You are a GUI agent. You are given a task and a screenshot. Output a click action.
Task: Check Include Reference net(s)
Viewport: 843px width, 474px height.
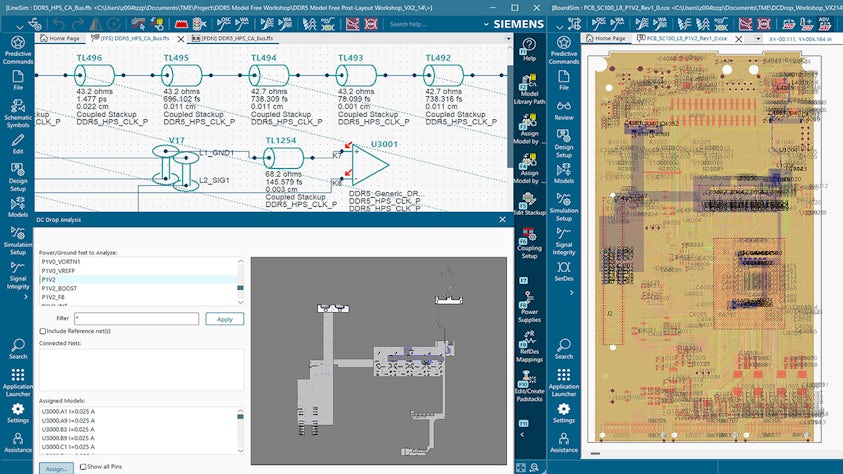click(x=42, y=331)
